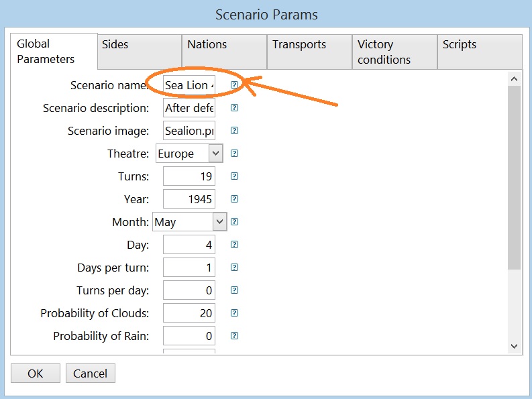
Task: Expand the Theatre dropdown
Action: [x=215, y=154]
